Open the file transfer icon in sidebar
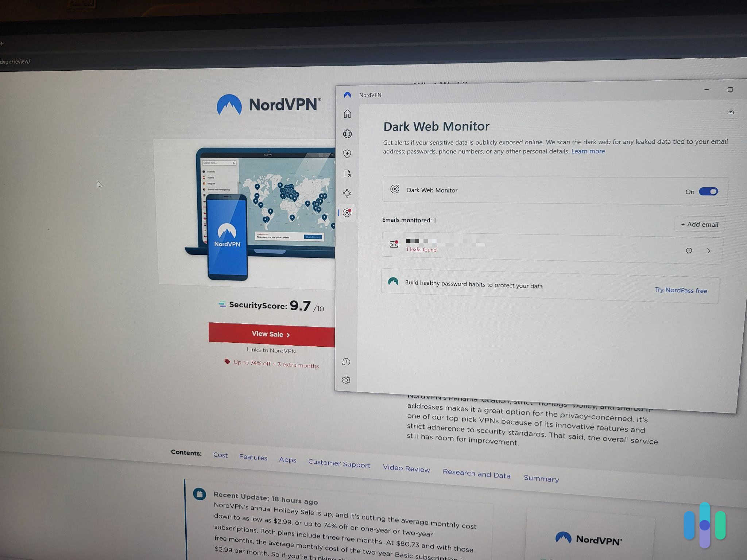The image size is (747, 560). click(347, 173)
